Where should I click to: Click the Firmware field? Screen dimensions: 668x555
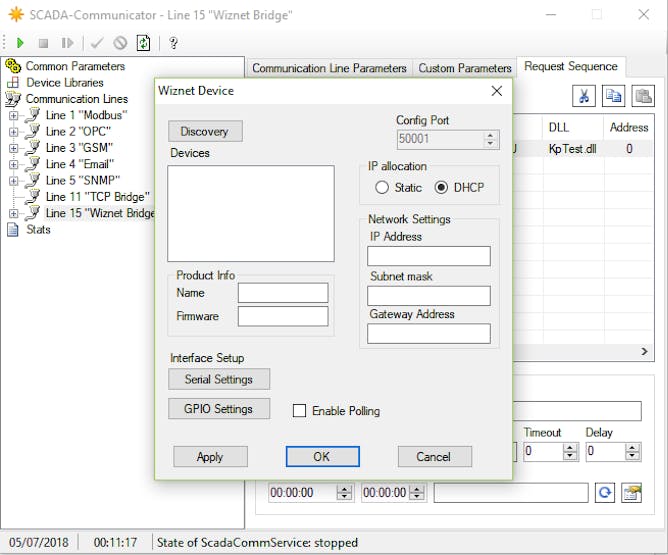coord(283,316)
